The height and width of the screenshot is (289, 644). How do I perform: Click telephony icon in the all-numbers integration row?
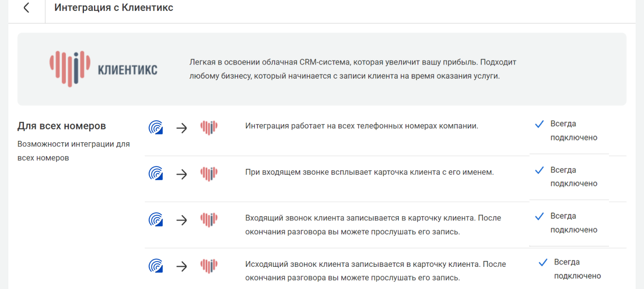click(x=156, y=128)
